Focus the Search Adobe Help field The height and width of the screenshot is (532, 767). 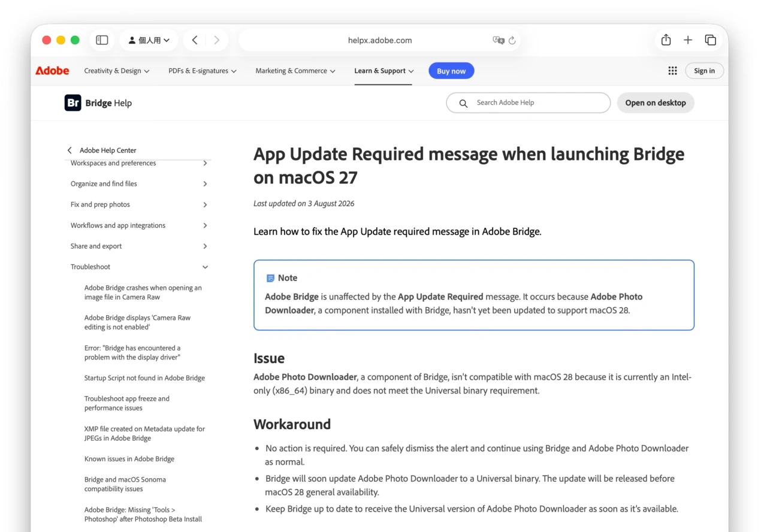click(529, 103)
